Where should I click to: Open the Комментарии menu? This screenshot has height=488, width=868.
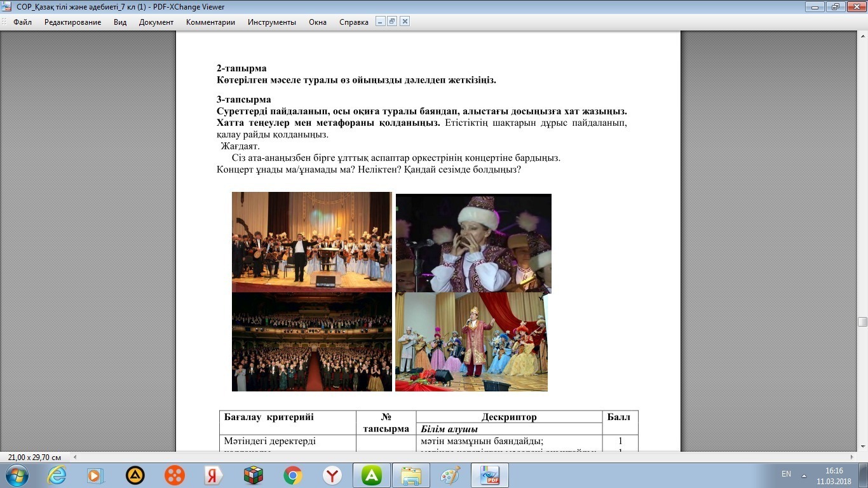(x=210, y=22)
